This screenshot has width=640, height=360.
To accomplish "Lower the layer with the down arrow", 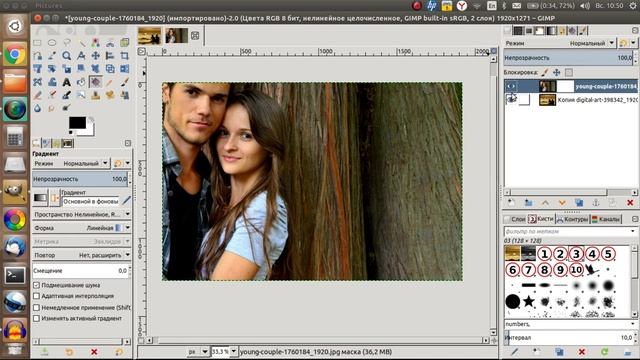I will (562, 202).
